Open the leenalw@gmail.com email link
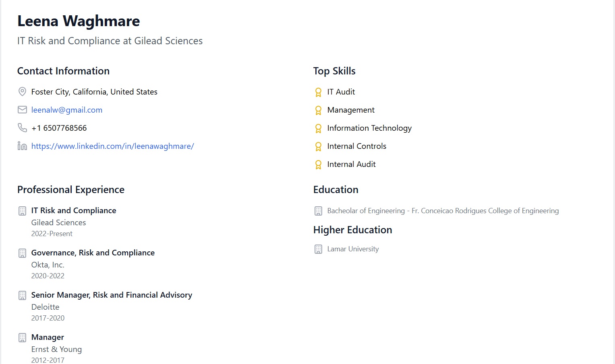This screenshot has width=615, height=364. (x=67, y=110)
